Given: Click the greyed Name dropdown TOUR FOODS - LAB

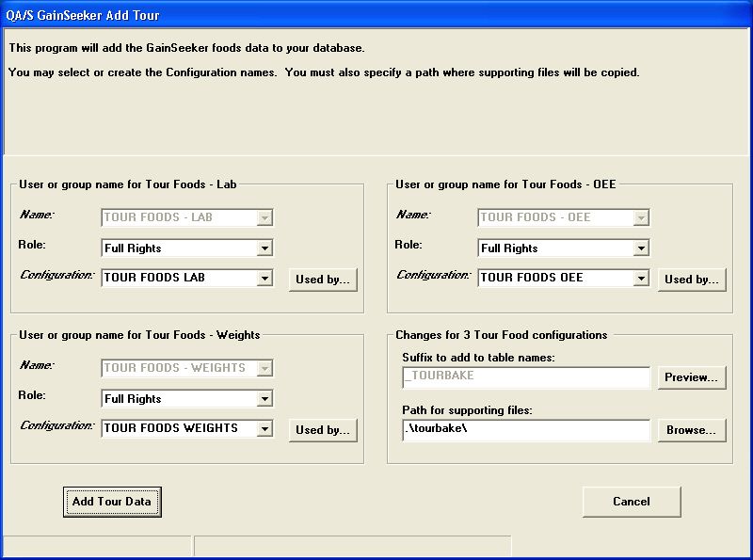Looking at the screenshot, I should click(x=186, y=217).
